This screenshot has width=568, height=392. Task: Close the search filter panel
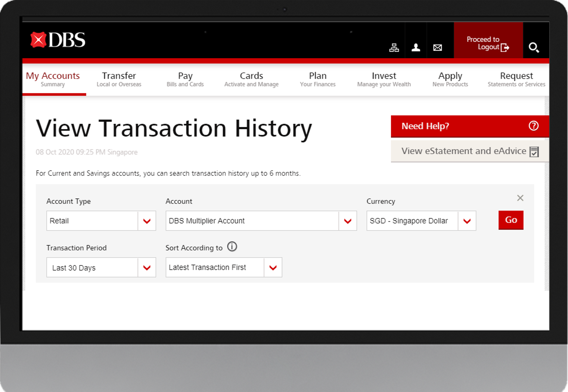pyautogui.click(x=520, y=198)
